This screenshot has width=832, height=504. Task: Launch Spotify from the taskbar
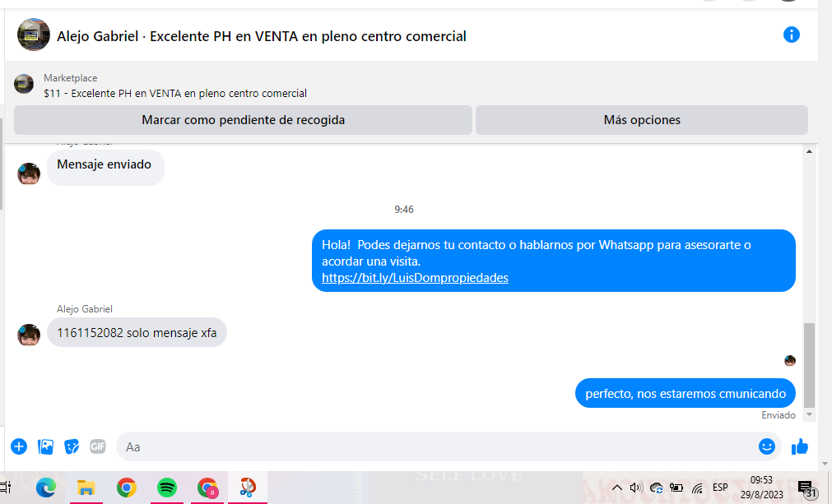(167, 488)
